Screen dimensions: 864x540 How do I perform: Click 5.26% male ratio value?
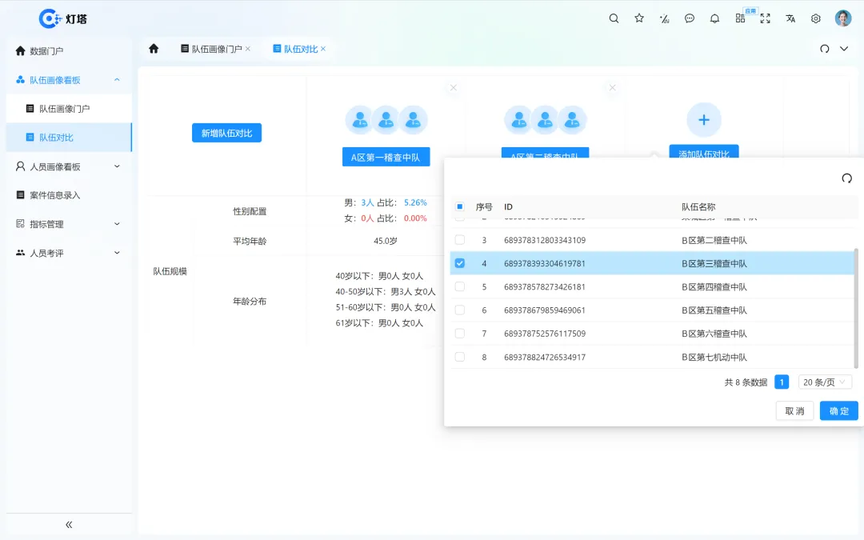[415, 203]
